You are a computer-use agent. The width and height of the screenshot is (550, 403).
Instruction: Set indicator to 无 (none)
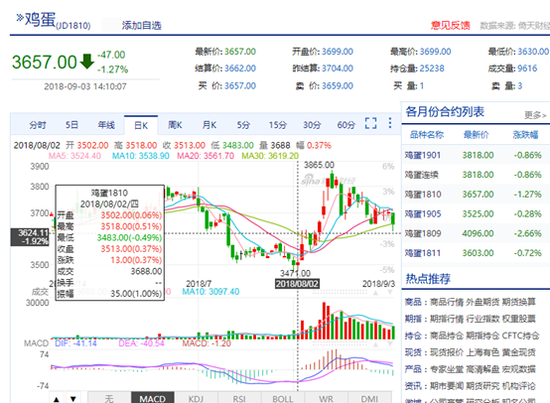coord(109,398)
